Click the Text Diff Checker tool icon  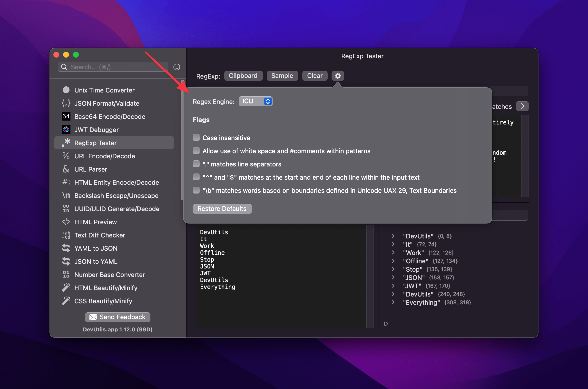66,235
